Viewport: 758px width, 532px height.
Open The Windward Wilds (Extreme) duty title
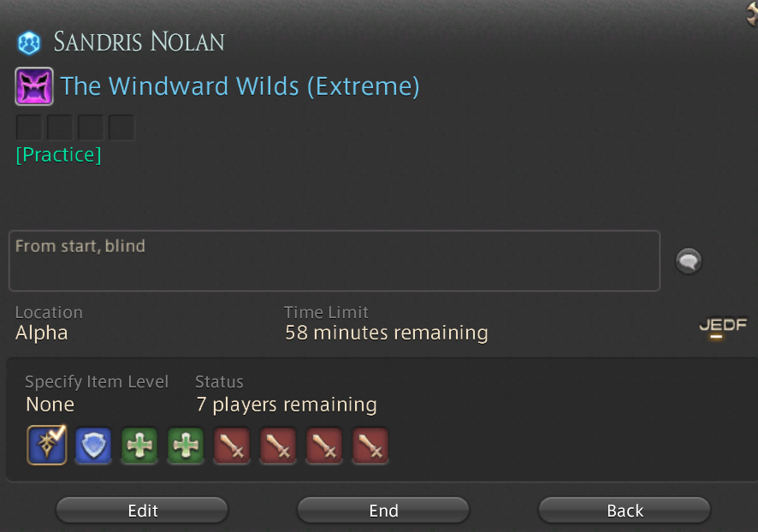240,86
